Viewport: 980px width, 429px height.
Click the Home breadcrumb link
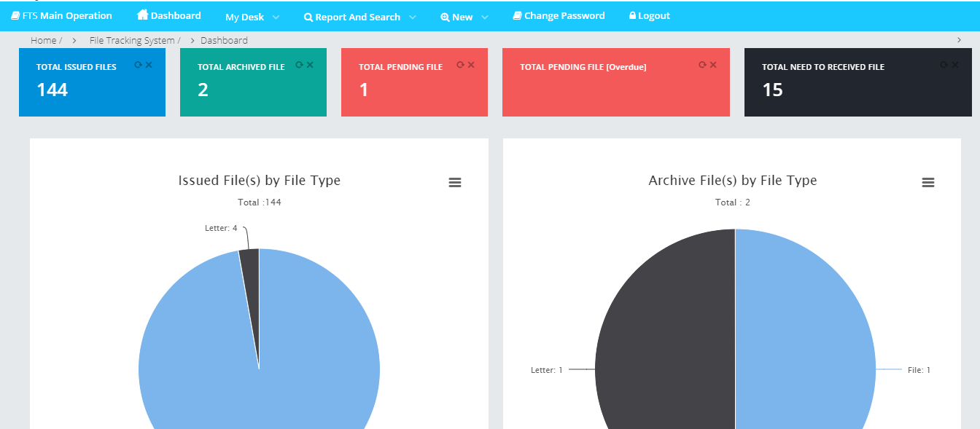click(43, 41)
